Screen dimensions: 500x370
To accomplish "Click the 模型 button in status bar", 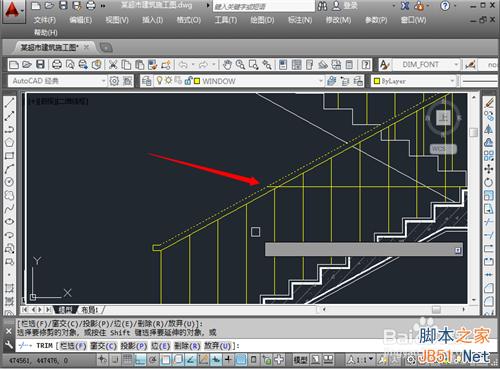I will (300, 360).
